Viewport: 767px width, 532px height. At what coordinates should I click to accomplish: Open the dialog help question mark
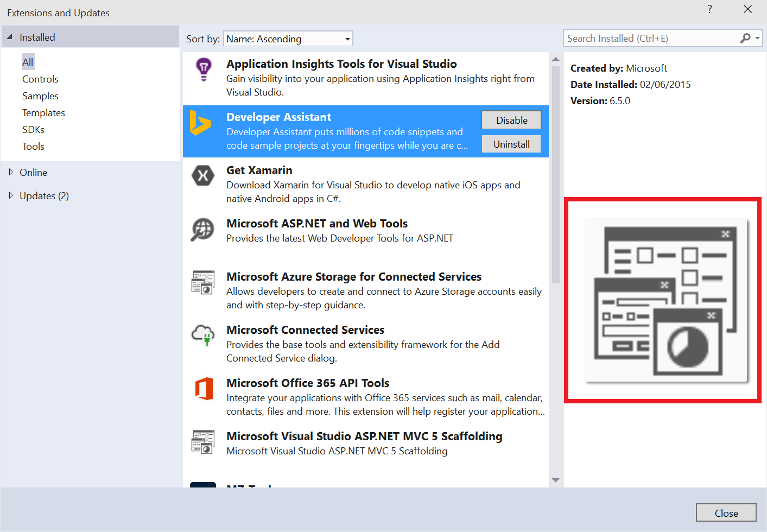coord(709,9)
